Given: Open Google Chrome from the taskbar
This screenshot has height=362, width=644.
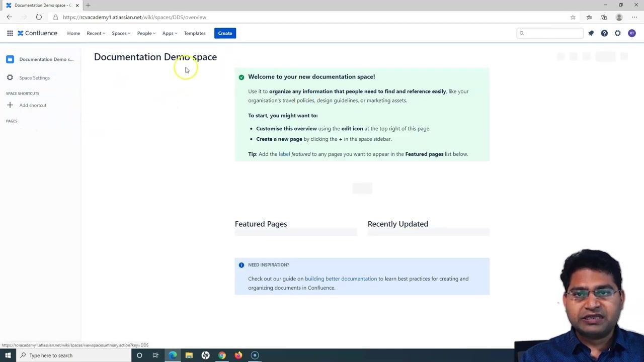Looking at the screenshot, I should click(222, 355).
